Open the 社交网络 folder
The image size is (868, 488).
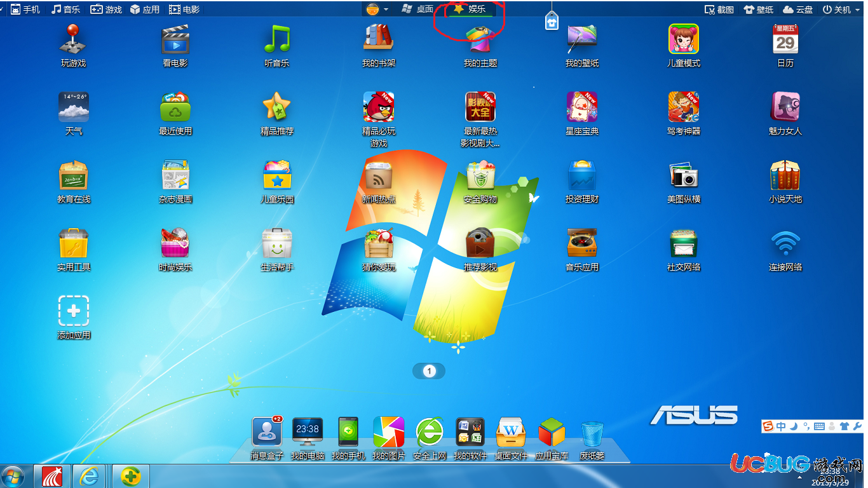(684, 243)
